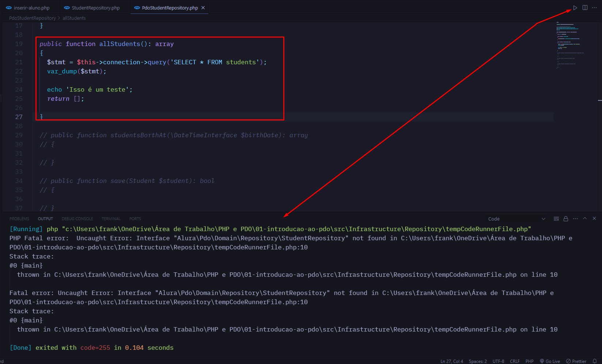Open the DEBUG CONSOLE panel tab
The height and width of the screenshot is (364, 602).
pyautogui.click(x=77, y=219)
